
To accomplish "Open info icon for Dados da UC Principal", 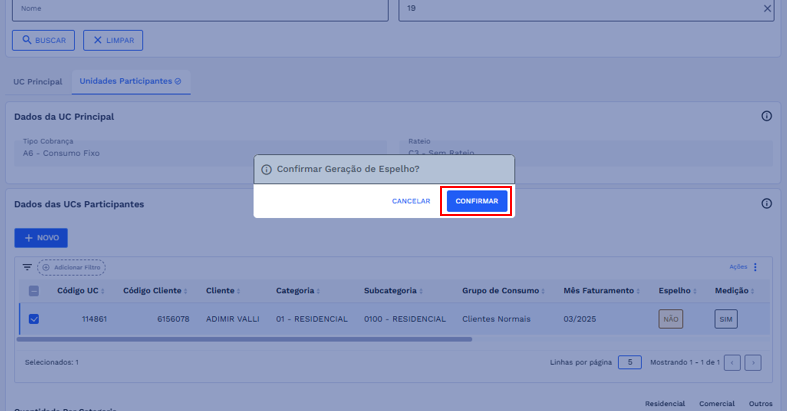I will pyautogui.click(x=766, y=116).
